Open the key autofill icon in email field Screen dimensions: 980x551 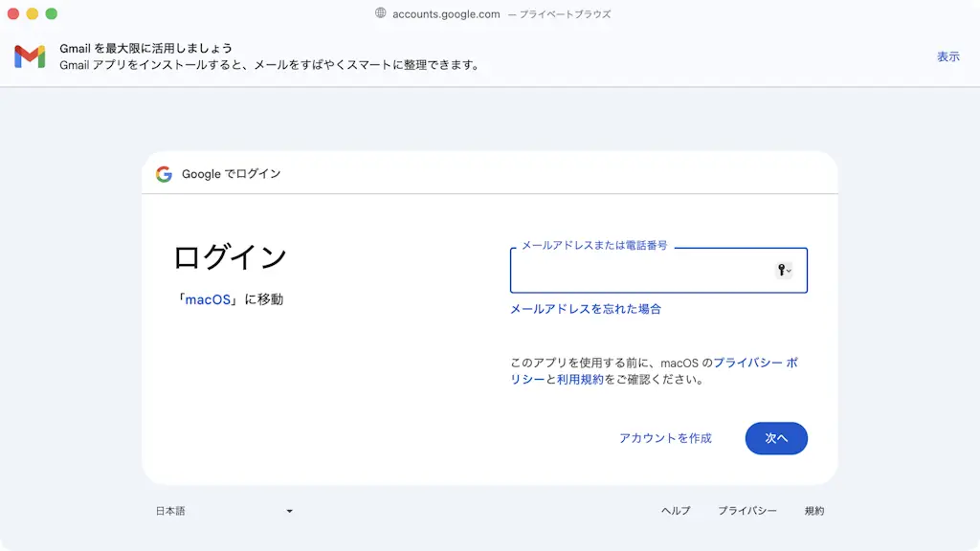(783, 271)
